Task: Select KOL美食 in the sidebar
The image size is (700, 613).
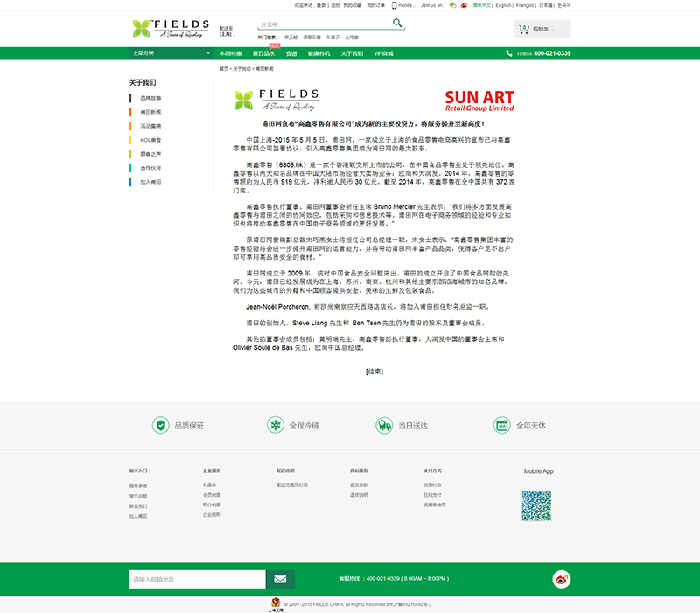Action: pyautogui.click(x=150, y=140)
